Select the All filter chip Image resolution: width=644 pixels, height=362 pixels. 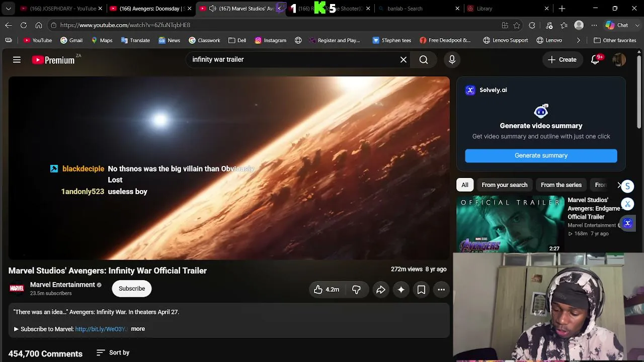[465, 185]
